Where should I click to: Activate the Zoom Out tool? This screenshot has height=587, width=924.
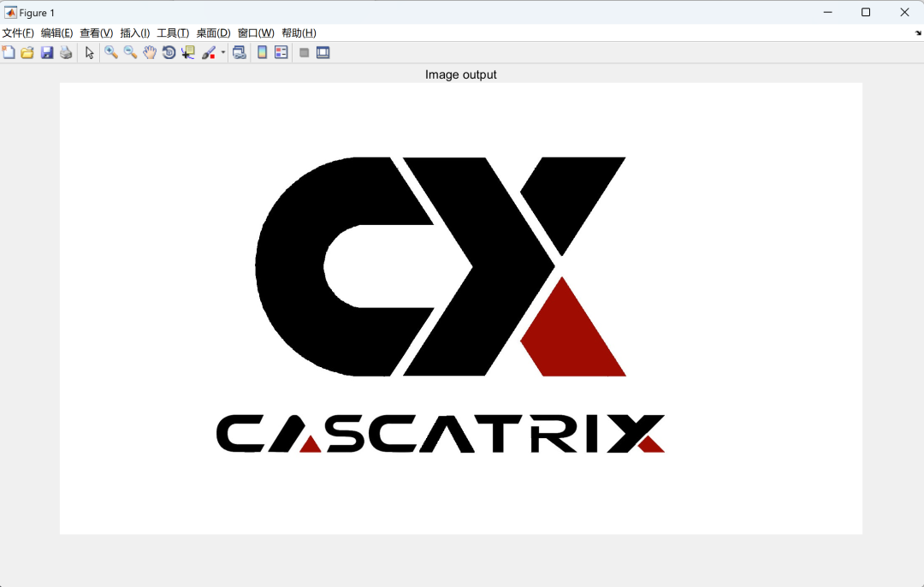tap(130, 52)
